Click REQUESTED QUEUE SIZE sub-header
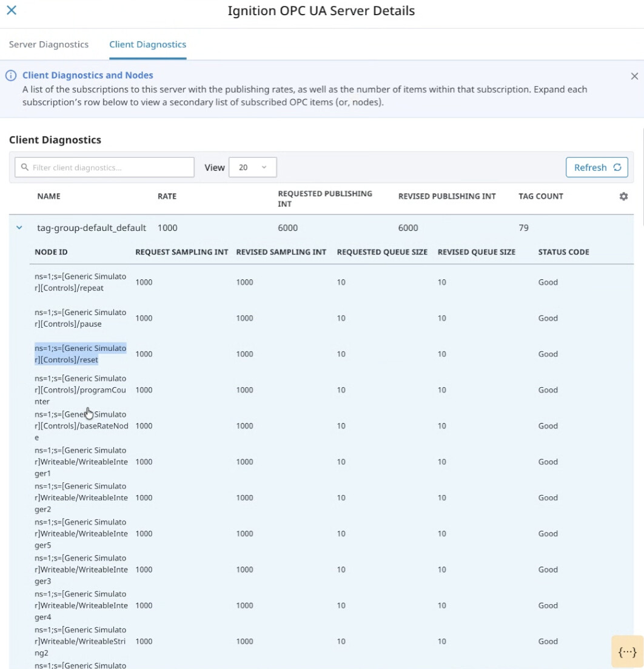644x669 pixels. [x=382, y=251]
